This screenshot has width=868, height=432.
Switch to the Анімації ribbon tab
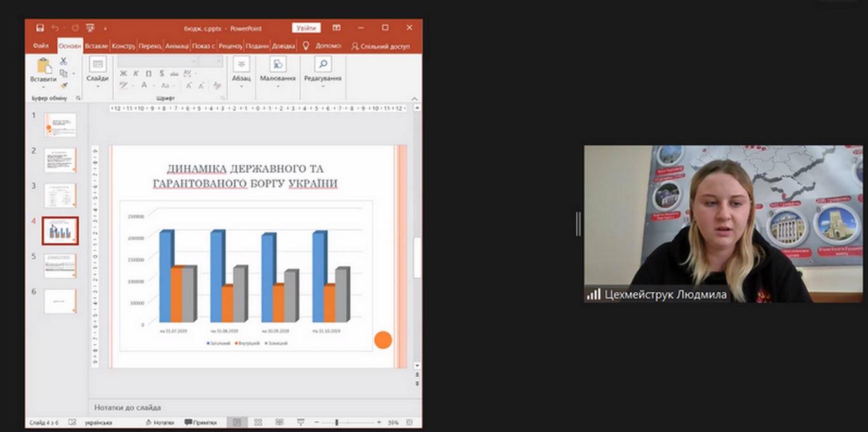click(x=176, y=46)
